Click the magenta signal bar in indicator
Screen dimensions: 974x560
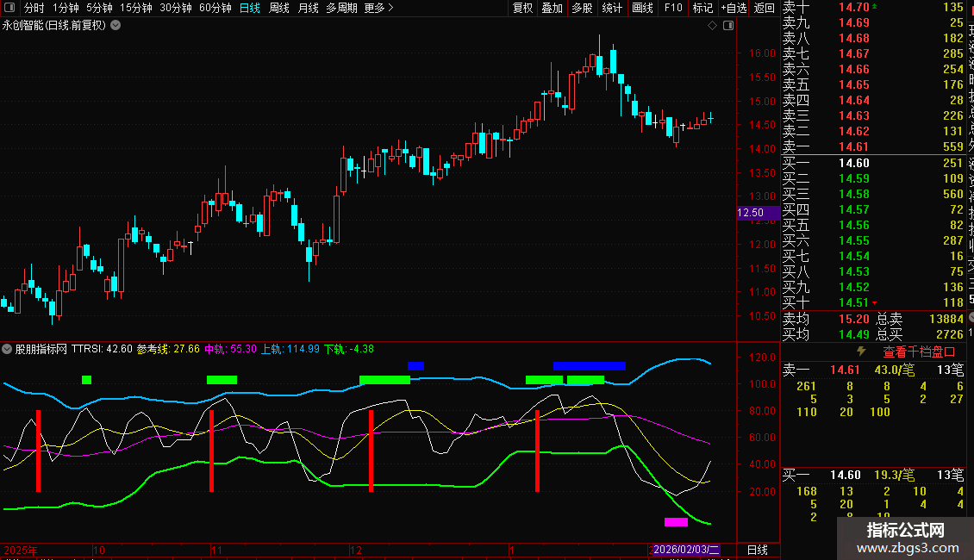(676, 521)
